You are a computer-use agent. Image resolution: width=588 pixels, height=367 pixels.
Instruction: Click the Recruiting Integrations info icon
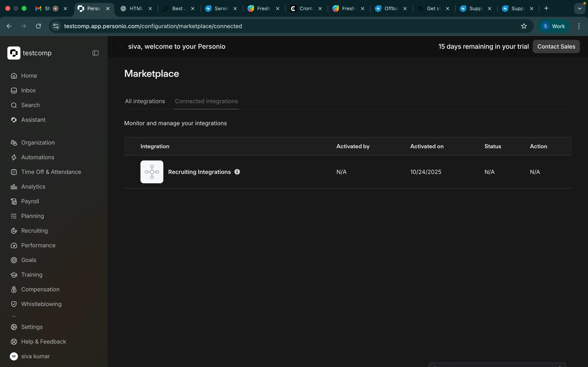coord(237,172)
